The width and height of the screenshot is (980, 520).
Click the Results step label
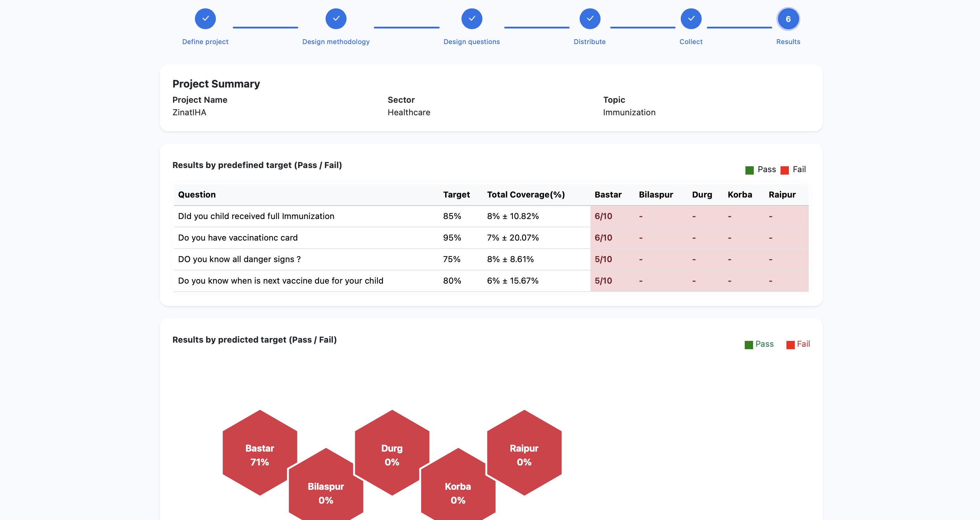[x=788, y=41]
